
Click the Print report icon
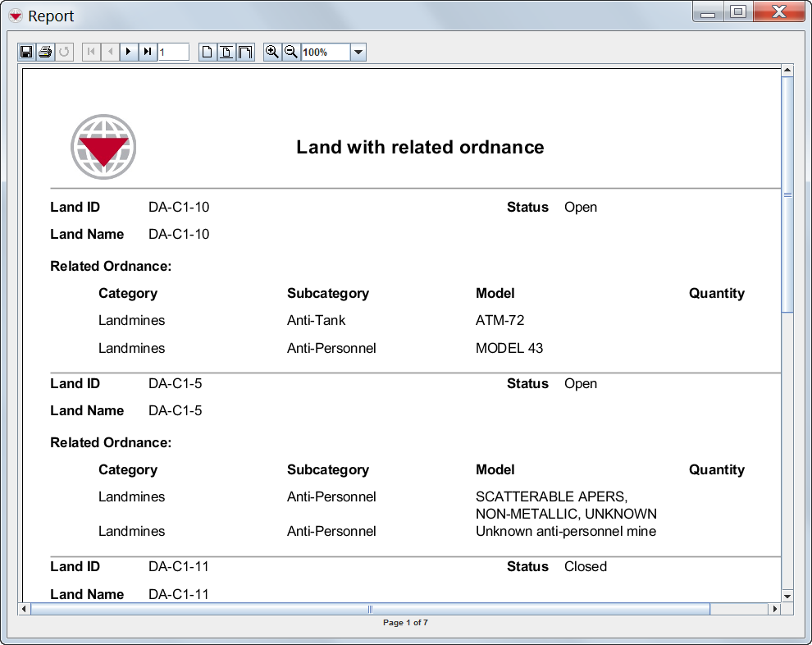pos(45,53)
